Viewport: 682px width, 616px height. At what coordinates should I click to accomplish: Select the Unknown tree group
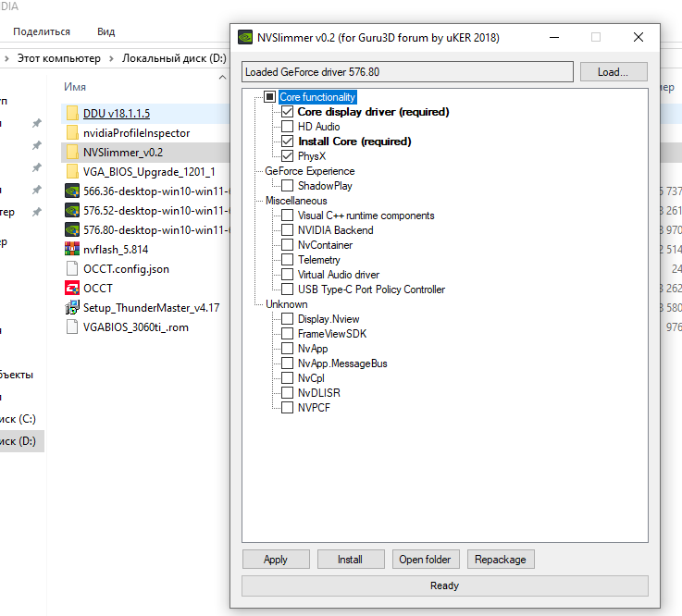coord(287,304)
